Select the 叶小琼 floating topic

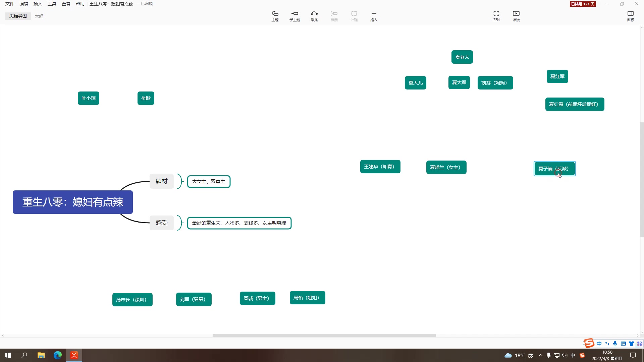coord(89,98)
